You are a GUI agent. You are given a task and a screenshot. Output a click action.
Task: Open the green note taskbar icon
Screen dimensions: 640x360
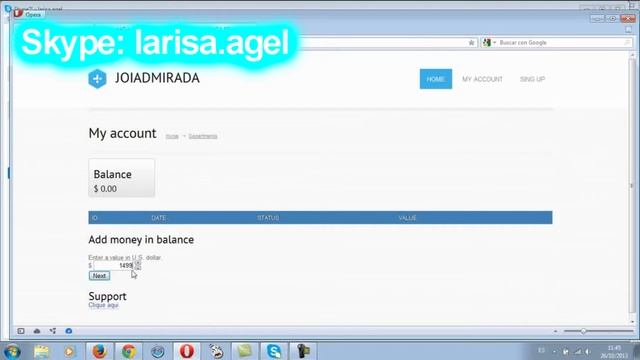(244, 351)
